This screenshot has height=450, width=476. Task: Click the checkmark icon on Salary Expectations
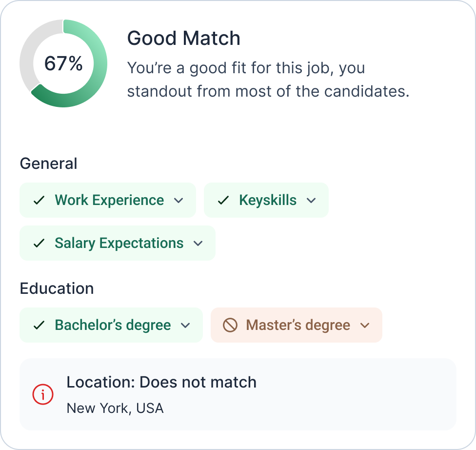pos(40,243)
